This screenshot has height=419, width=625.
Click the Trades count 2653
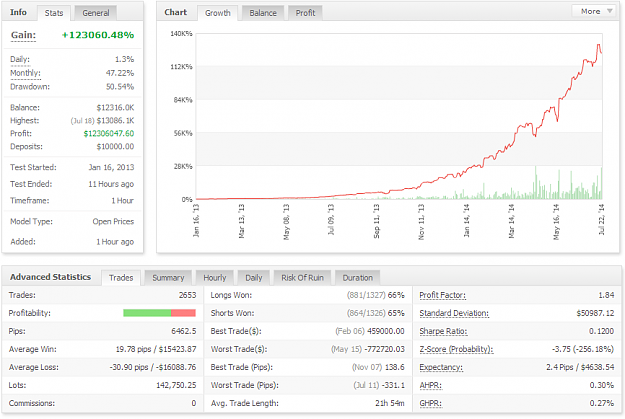(187, 295)
